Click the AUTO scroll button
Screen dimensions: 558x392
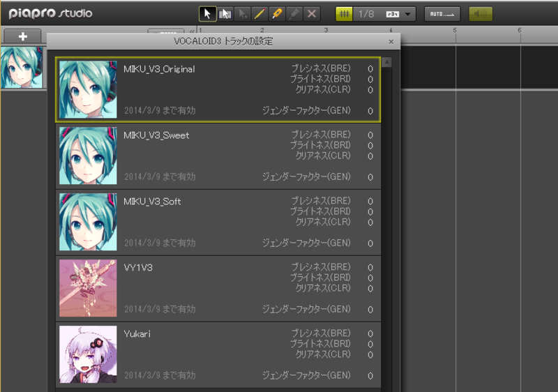pos(442,14)
